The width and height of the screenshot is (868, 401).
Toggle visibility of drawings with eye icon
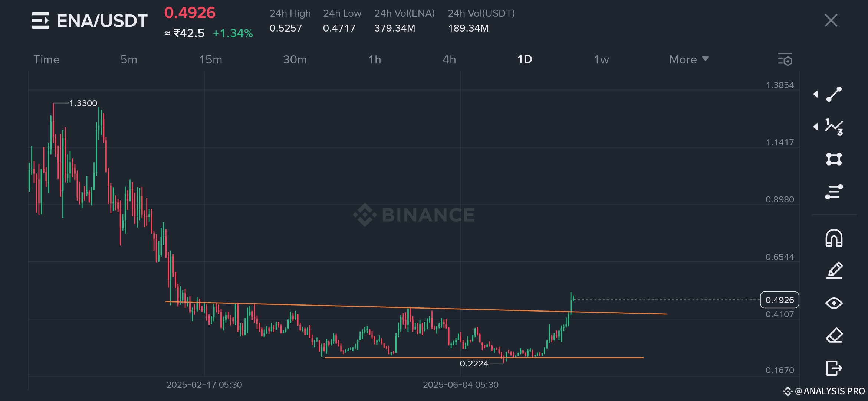pos(834,303)
